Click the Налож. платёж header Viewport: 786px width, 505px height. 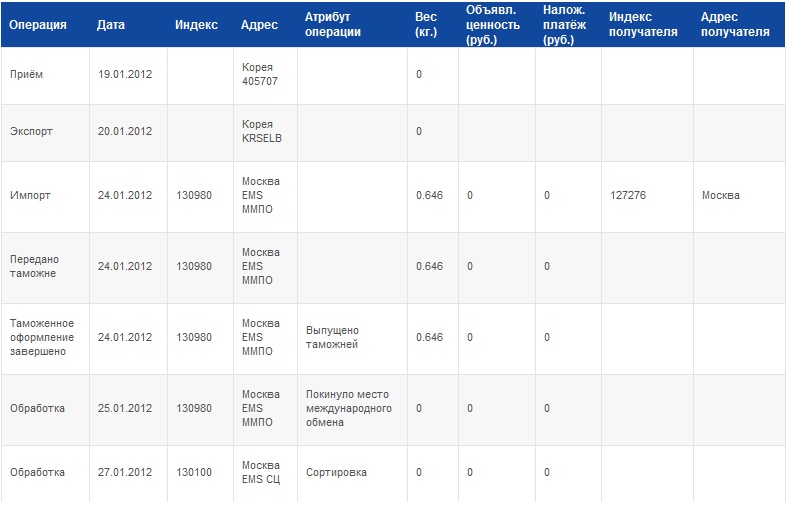(x=564, y=25)
